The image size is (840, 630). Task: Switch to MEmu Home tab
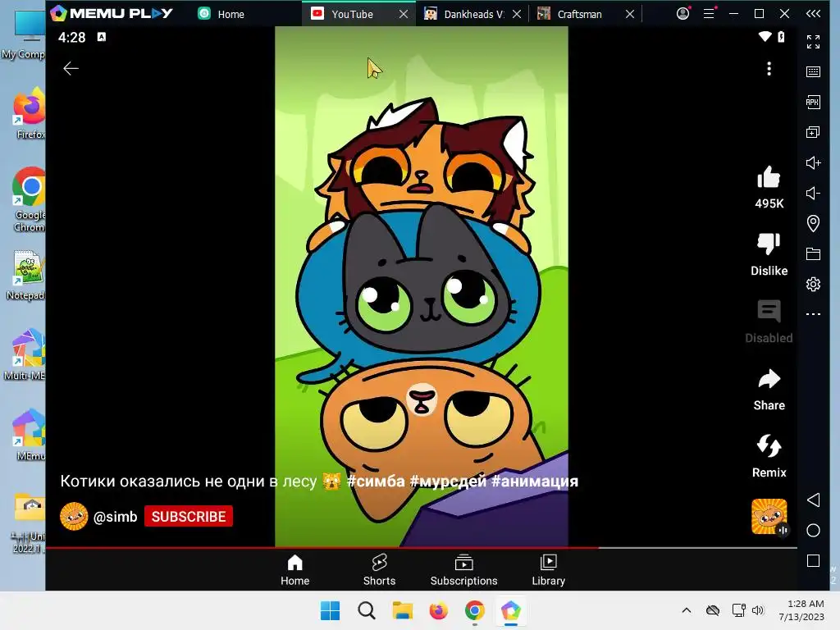(221, 14)
